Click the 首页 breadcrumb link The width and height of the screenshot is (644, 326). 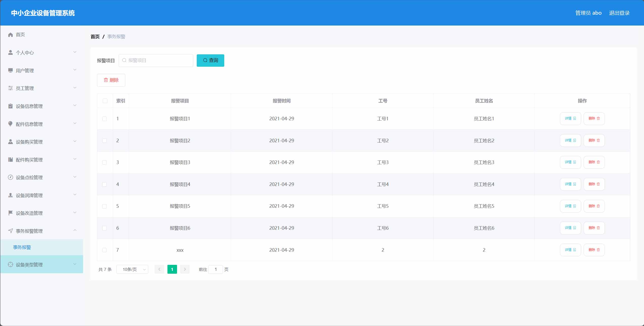95,37
